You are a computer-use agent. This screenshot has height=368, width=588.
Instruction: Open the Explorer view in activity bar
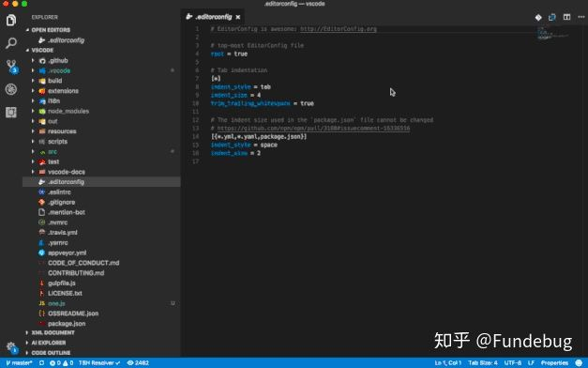pos(11,20)
